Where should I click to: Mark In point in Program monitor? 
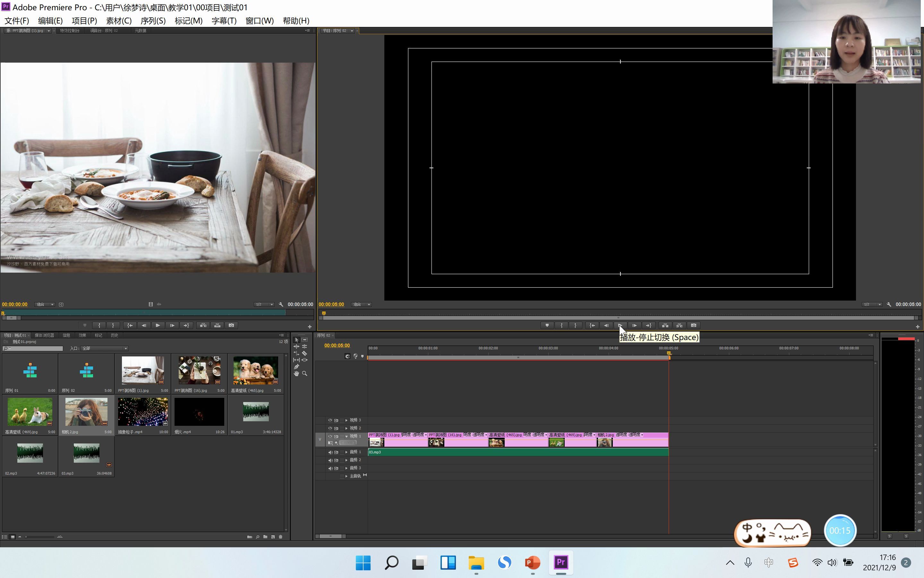(561, 326)
